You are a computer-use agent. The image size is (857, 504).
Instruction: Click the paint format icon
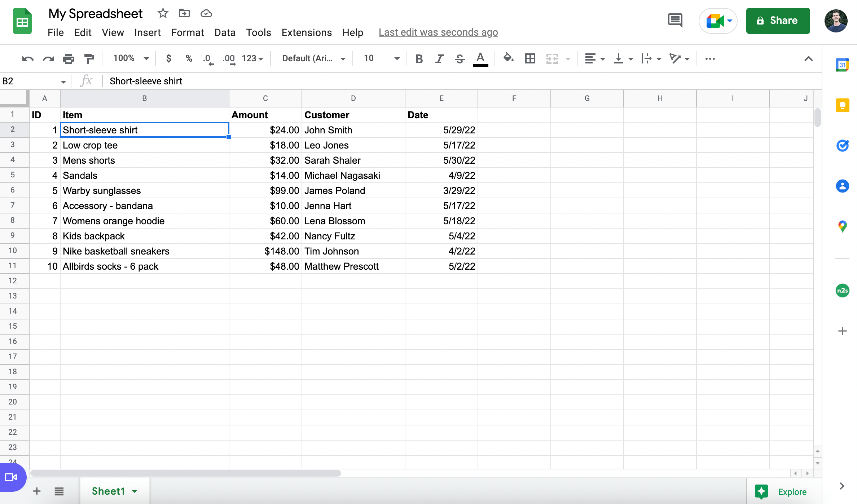click(89, 58)
